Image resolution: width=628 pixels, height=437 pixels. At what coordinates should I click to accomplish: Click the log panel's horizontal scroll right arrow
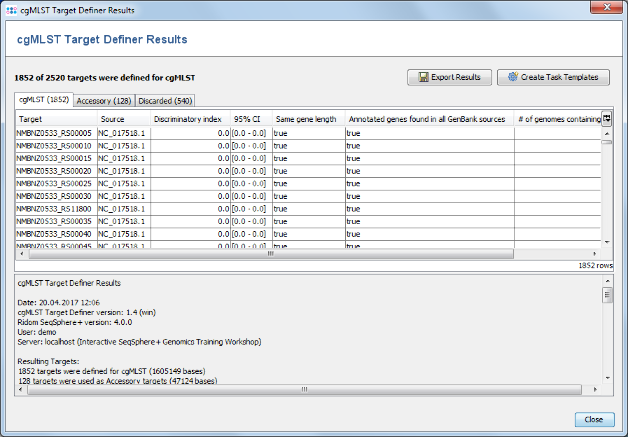pyautogui.click(x=595, y=389)
